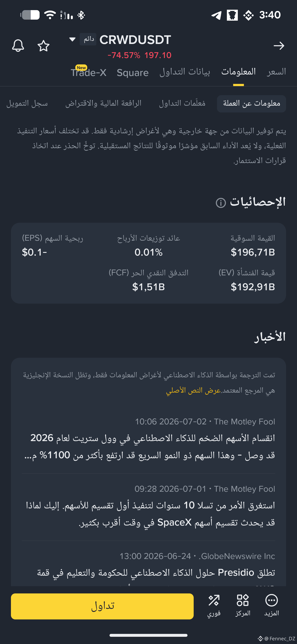Select the الرافعة المالية والاقتراض sub-tab
Viewport: 297px width, 644px height.
click(x=103, y=103)
